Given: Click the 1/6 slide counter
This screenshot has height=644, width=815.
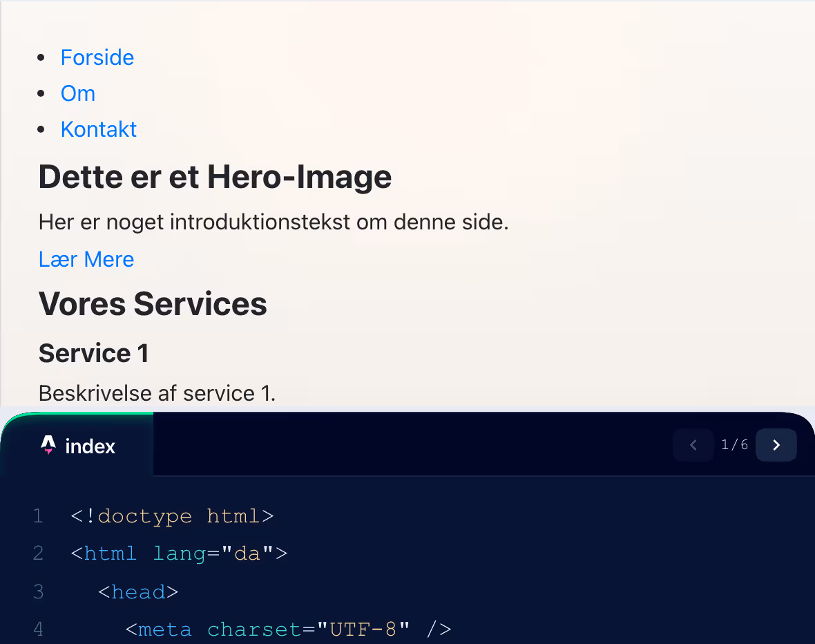Looking at the screenshot, I should 734,445.
